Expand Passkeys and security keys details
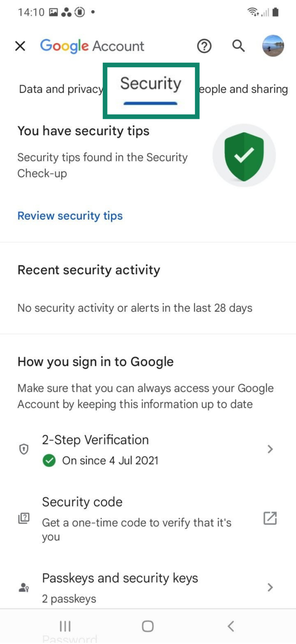The image size is (296, 644). click(x=270, y=588)
